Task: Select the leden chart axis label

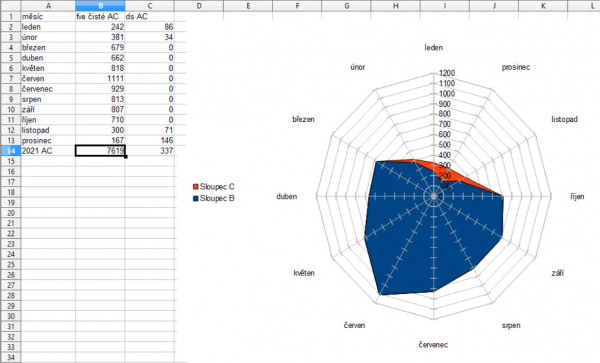Action: pyautogui.click(x=434, y=47)
